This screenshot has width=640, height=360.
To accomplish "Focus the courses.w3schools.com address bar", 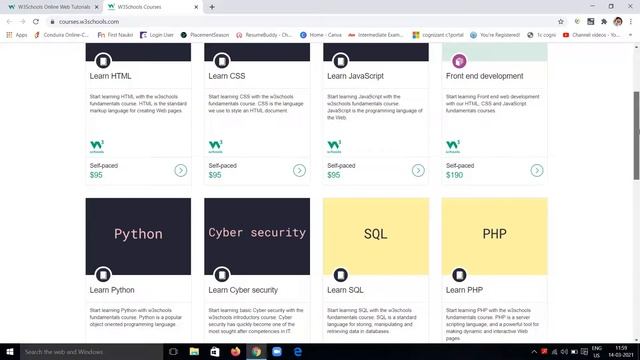I will click(302, 22).
